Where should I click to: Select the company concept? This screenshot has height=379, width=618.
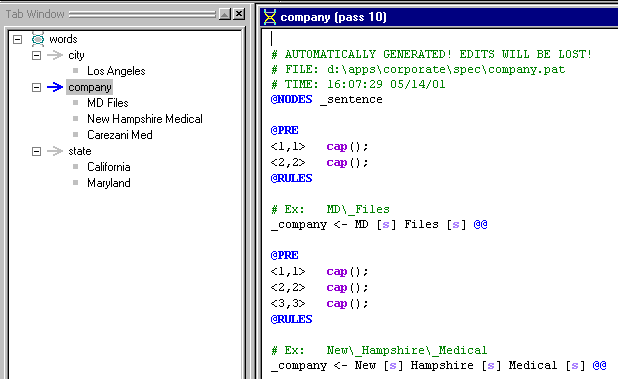coord(90,87)
